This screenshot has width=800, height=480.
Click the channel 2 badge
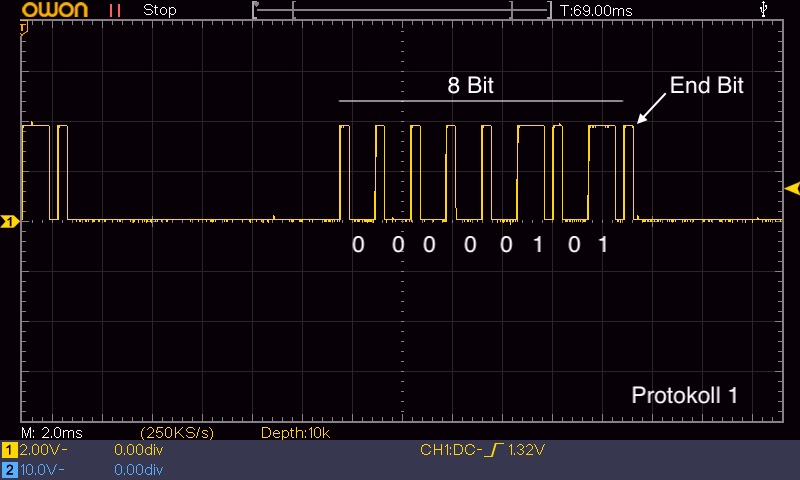9,469
